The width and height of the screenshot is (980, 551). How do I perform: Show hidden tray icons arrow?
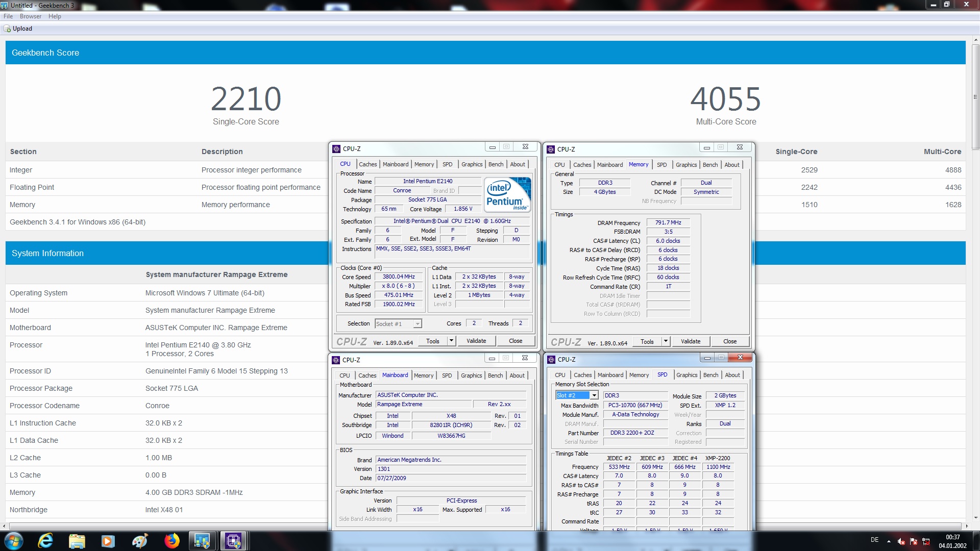pyautogui.click(x=889, y=541)
